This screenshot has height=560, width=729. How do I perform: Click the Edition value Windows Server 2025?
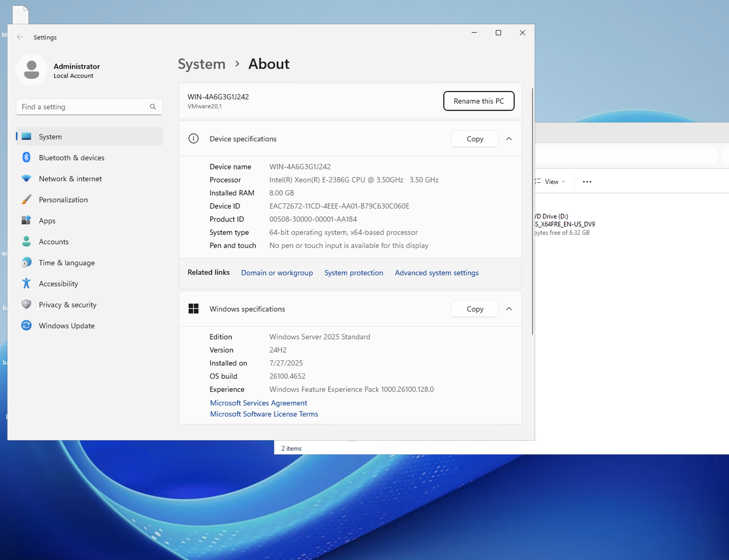[x=320, y=337]
